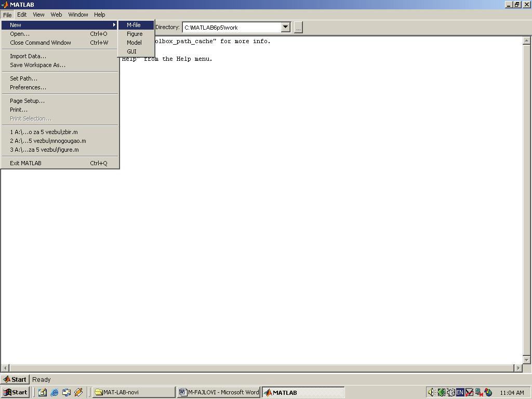
Task: Click the vertical scrollbar up arrow
Action: 527,41
